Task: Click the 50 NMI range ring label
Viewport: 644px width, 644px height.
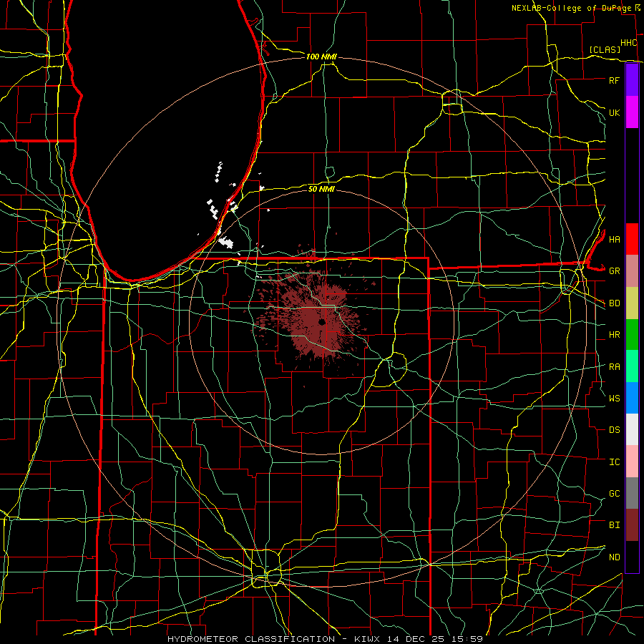Action: click(x=321, y=189)
